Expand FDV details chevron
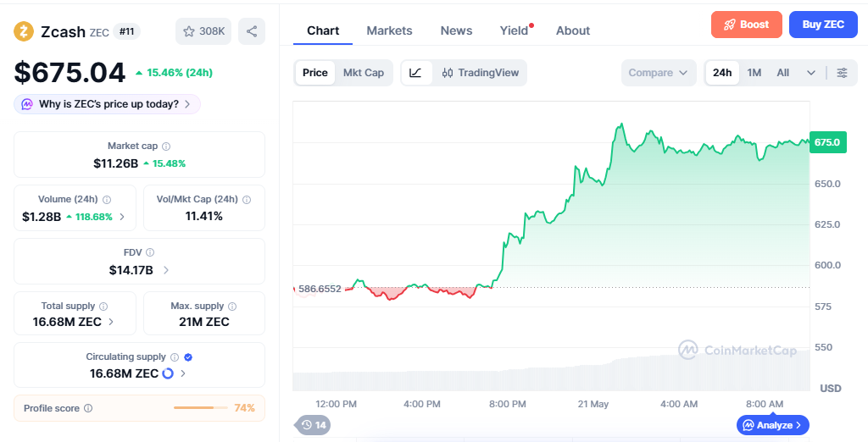This screenshot has height=442, width=868. click(166, 270)
